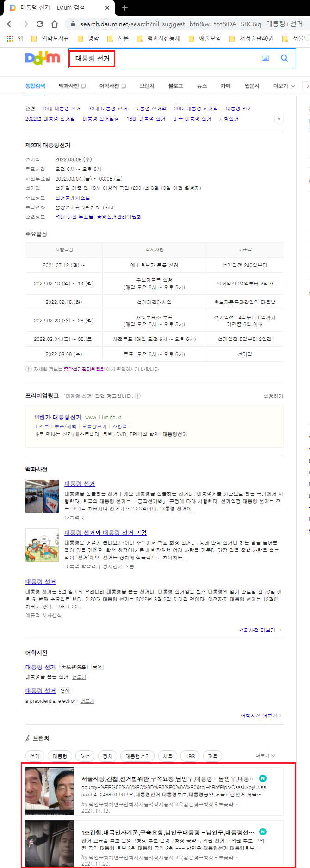
Task: Open the browser home page button
Action: [x=55, y=24]
